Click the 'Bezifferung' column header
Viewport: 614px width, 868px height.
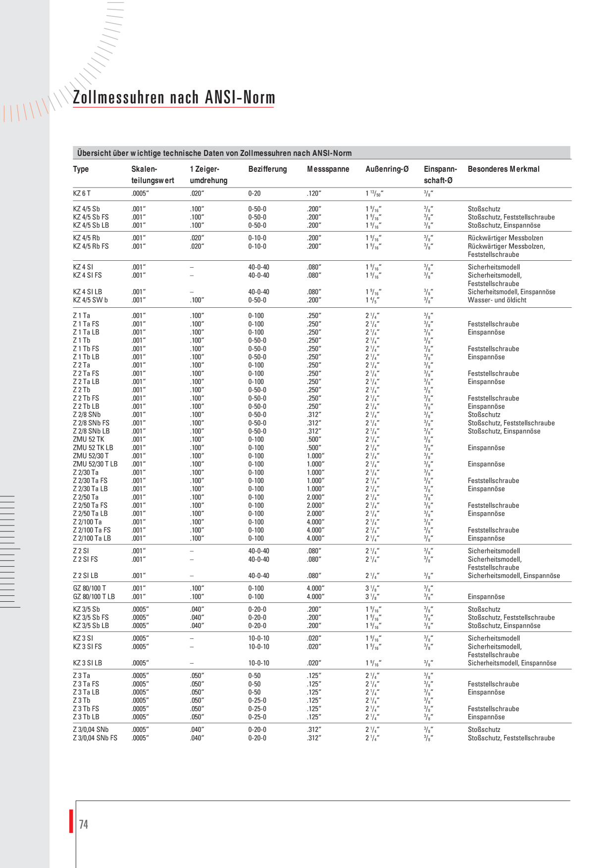pyautogui.click(x=267, y=169)
